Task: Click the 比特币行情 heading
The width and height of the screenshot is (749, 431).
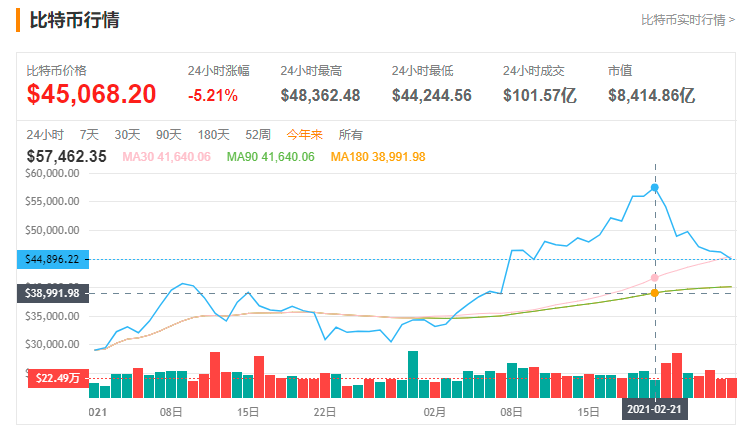Action: tap(74, 20)
